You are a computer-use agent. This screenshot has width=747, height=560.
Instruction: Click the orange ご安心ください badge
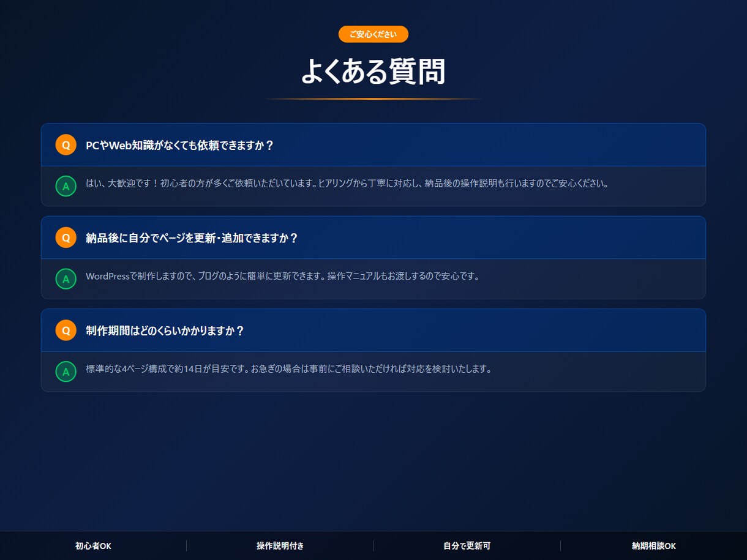tap(373, 34)
